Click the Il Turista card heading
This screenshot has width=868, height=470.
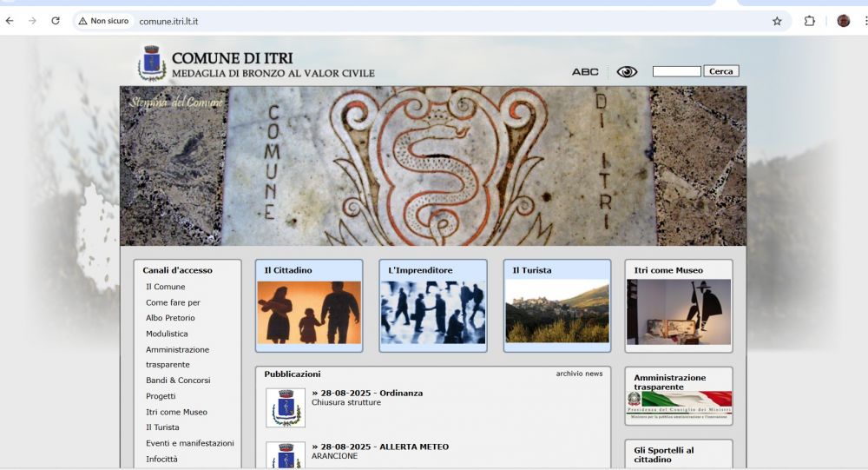coord(532,270)
